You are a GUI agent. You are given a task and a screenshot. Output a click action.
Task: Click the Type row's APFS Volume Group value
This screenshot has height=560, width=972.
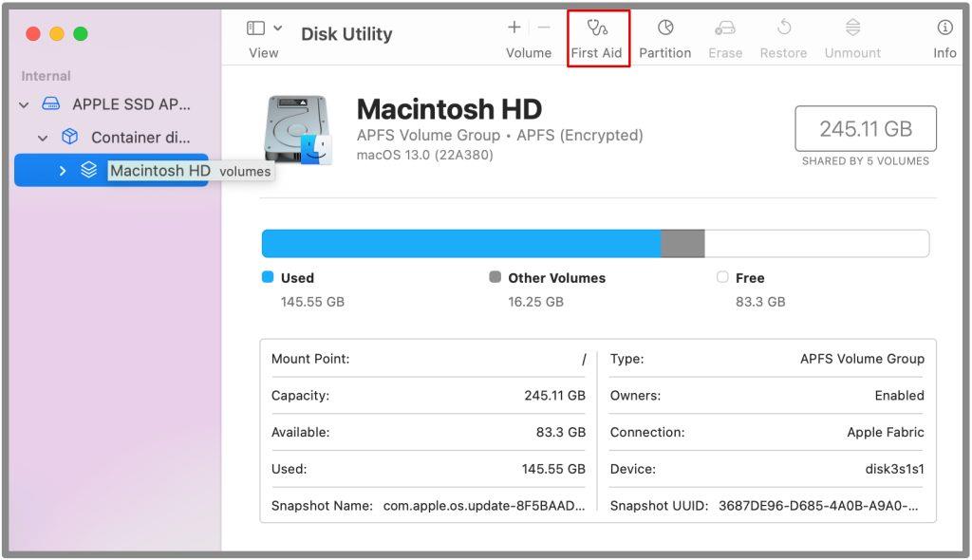tap(862, 359)
